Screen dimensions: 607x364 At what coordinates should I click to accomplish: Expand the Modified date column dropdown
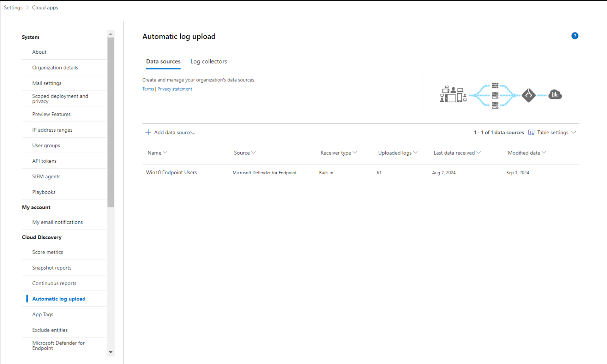tap(545, 153)
